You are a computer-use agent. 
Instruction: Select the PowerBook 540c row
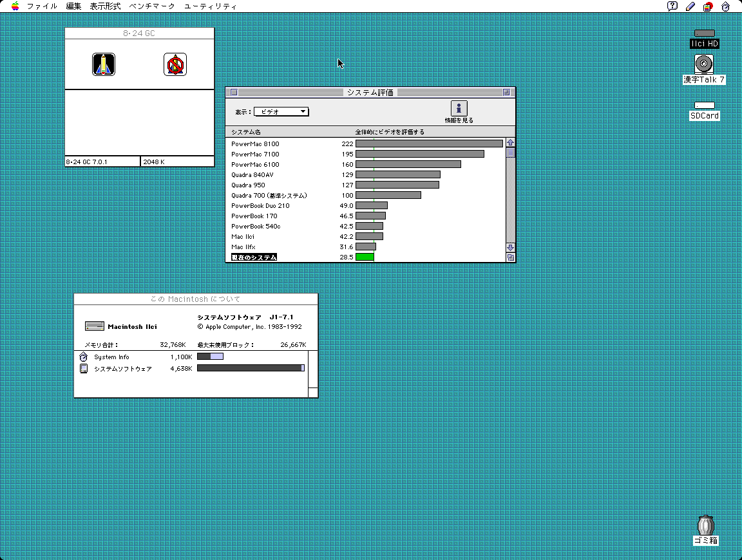365,226
